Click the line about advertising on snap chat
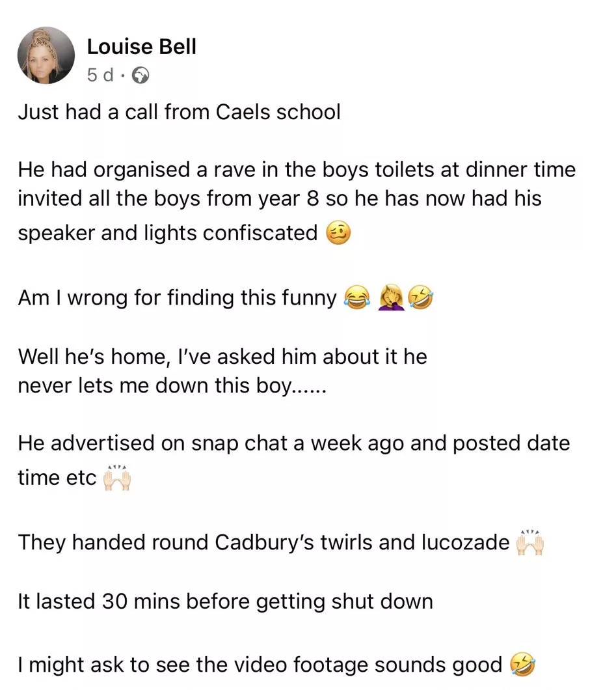This screenshot has height=690, width=616. (x=293, y=443)
